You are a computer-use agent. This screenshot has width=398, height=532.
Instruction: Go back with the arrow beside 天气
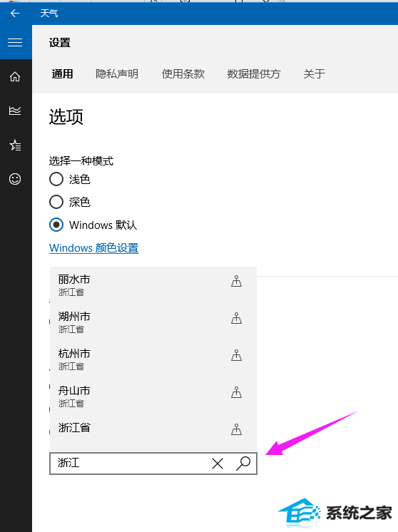[15, 14]
